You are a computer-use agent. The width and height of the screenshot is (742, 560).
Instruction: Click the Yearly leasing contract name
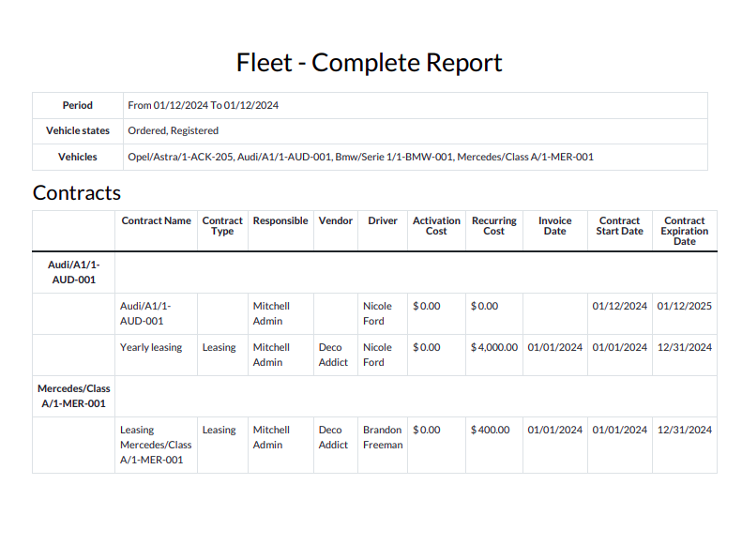[151, 347]
